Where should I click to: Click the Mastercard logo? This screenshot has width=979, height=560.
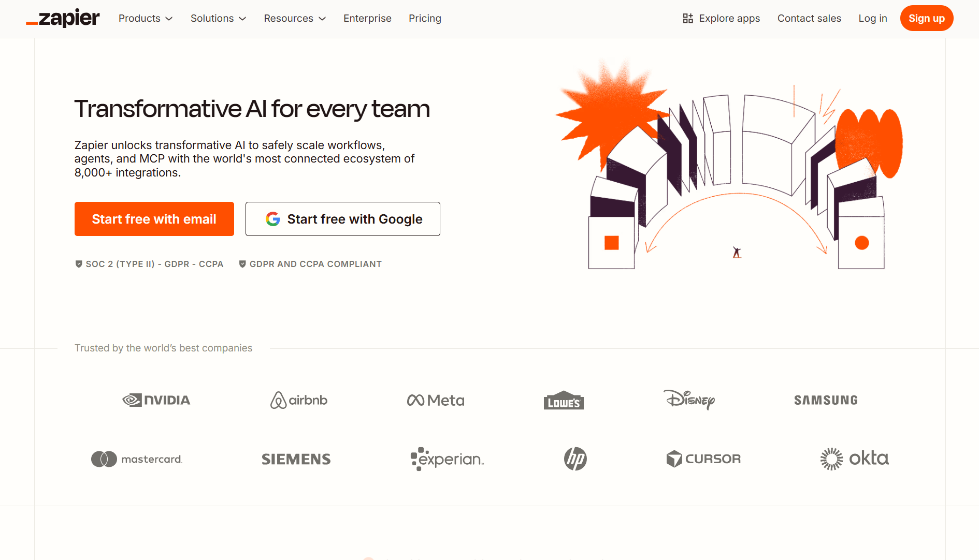pos(137,459)
